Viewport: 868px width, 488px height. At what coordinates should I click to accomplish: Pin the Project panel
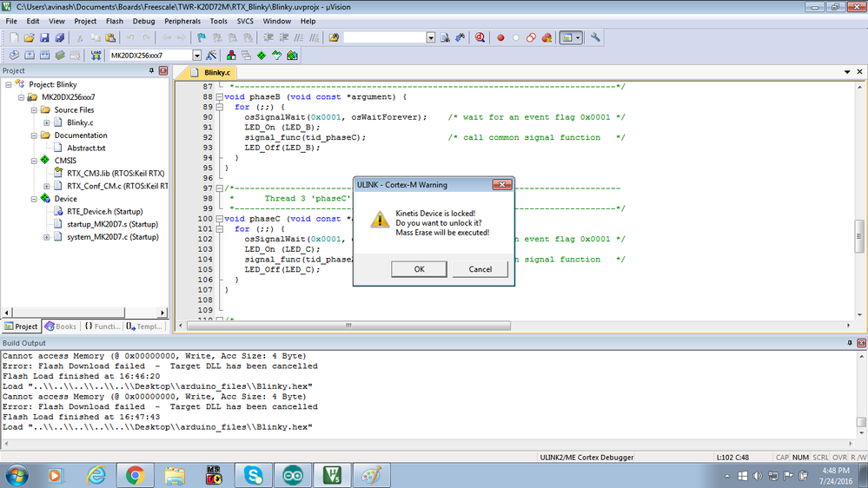pos(151,71)
